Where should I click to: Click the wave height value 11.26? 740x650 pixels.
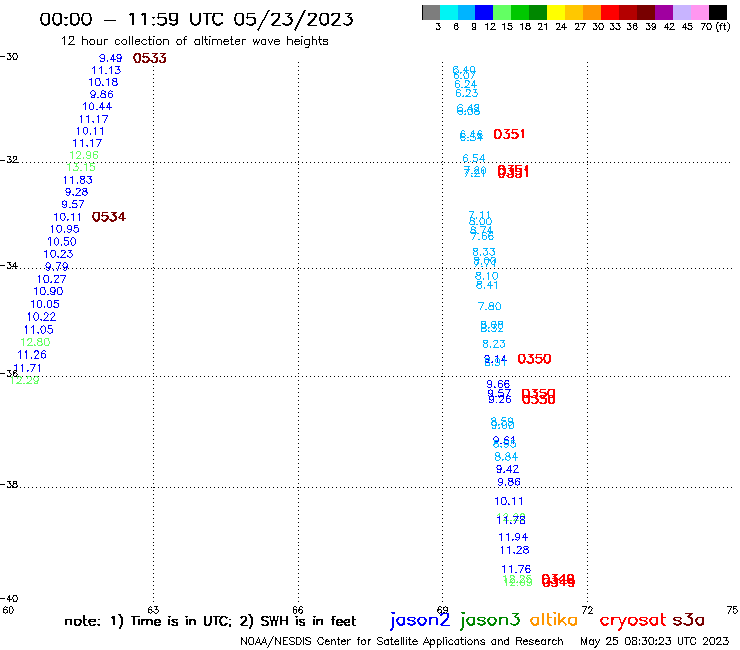[32, 355]
